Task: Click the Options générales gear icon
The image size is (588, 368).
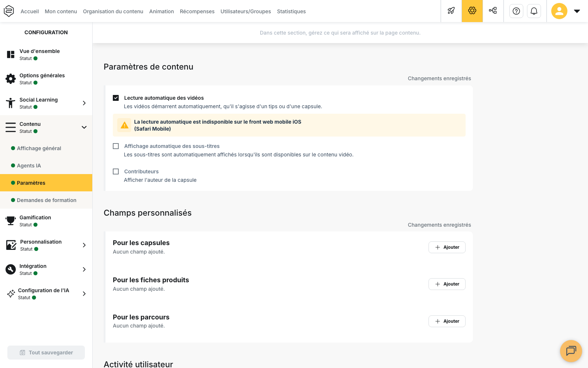Action: [11, 79]
